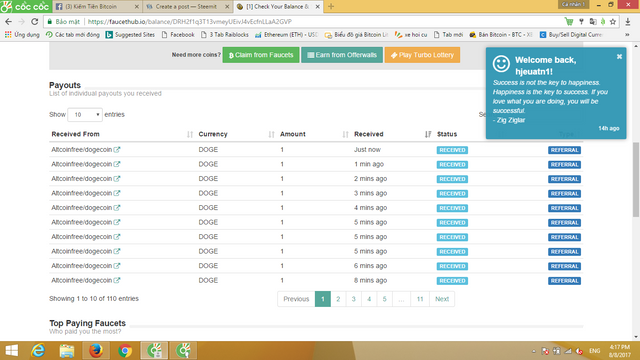
Task: Open Altcoinfree/dogecoin link in '2 mins ago' row
Action: coord(82,179)
